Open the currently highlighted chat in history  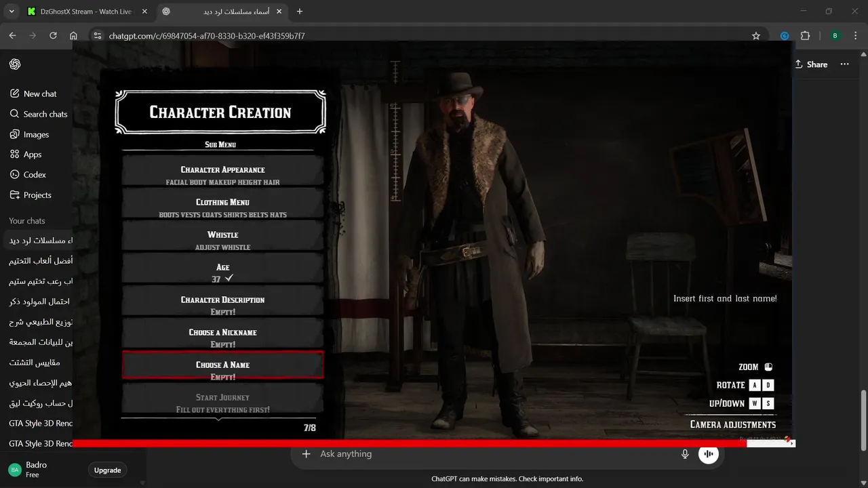pyautogui.click(x=37, y=241)
